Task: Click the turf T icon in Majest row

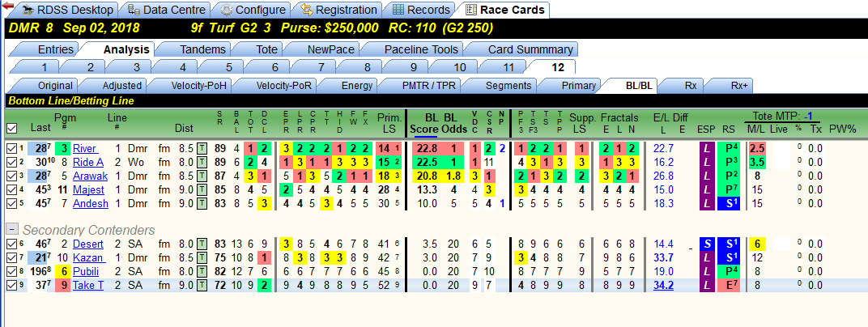Action: click(202, 189)
